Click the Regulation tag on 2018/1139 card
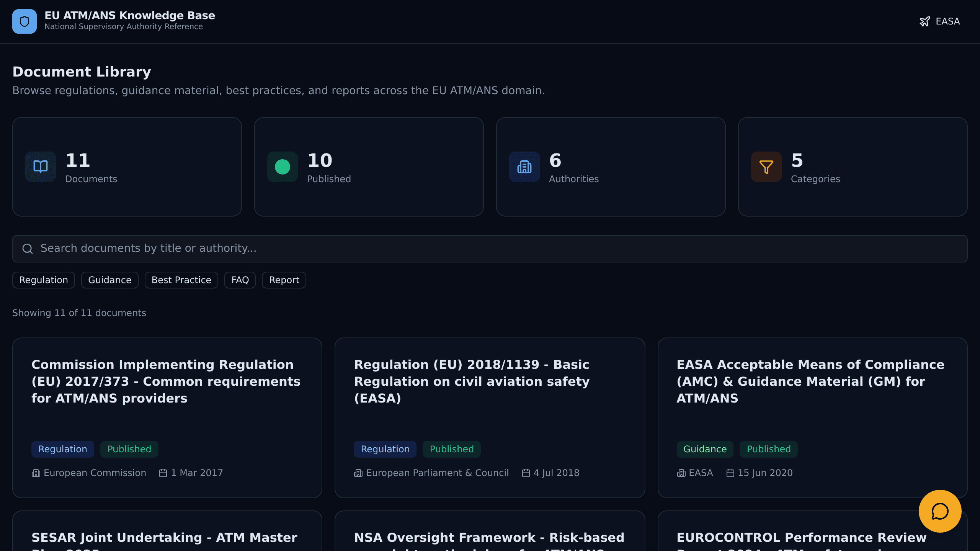Screen dimensions: 980x551 coord(385,449)
